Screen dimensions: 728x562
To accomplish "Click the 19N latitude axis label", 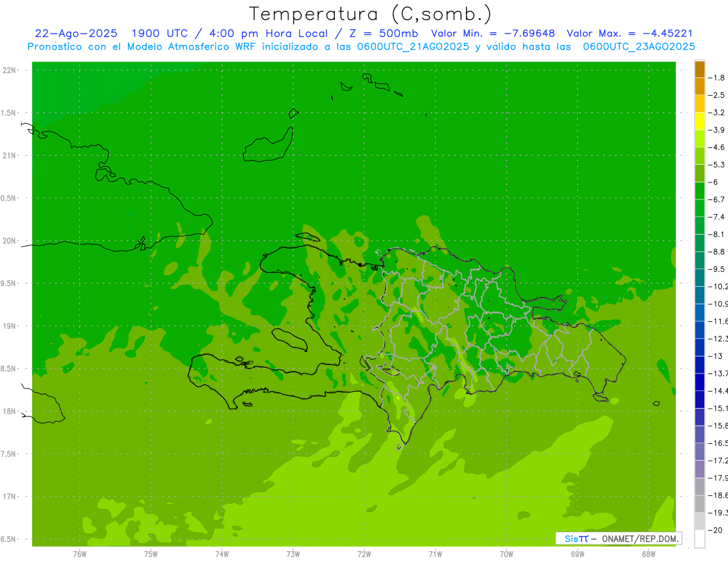I will [10, 326].
